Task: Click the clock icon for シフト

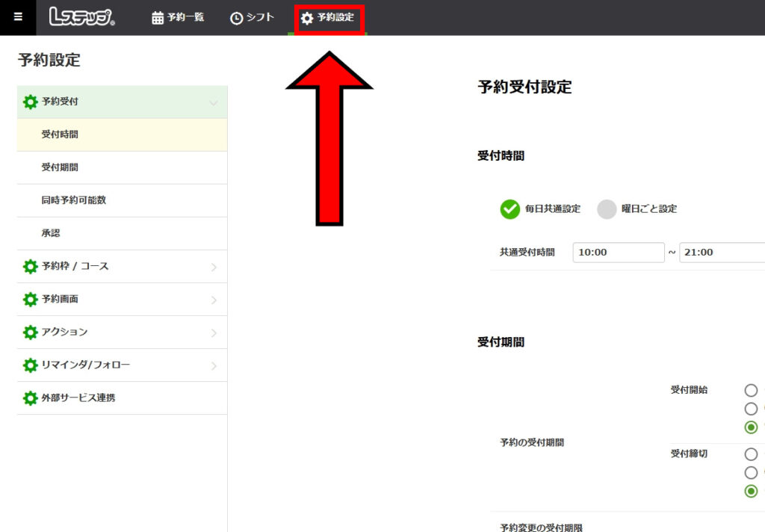Action: pyautogui.click(x=236, y=18)
